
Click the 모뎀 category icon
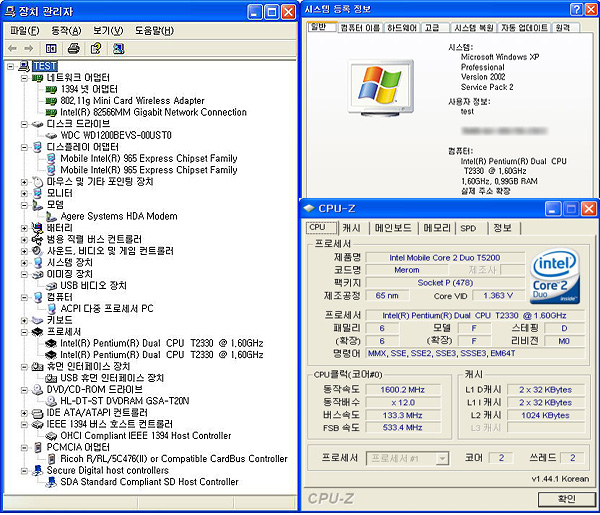tap(37, 205)
